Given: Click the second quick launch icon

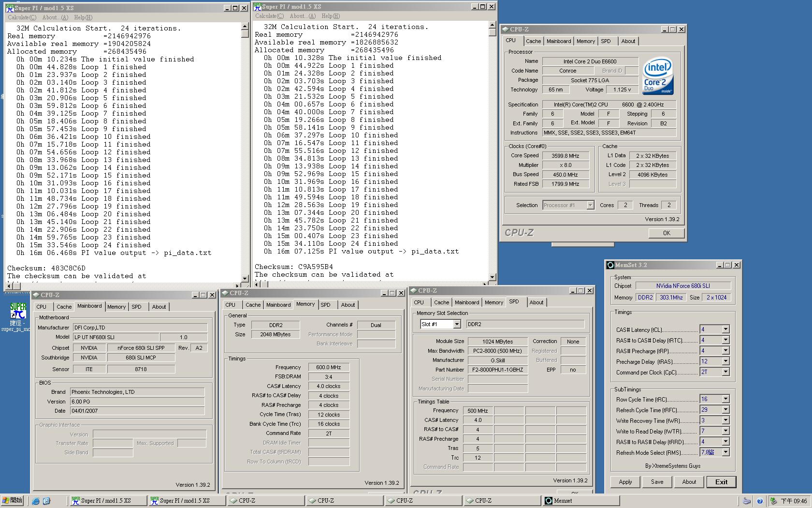Looking at the screenshot, I should [46, 501].
